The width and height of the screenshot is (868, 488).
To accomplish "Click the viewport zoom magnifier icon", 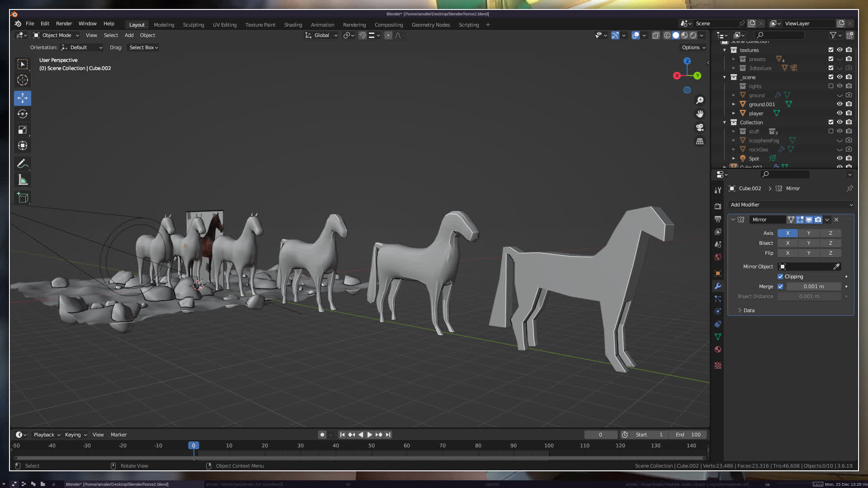I will click(x=700, y=100).
